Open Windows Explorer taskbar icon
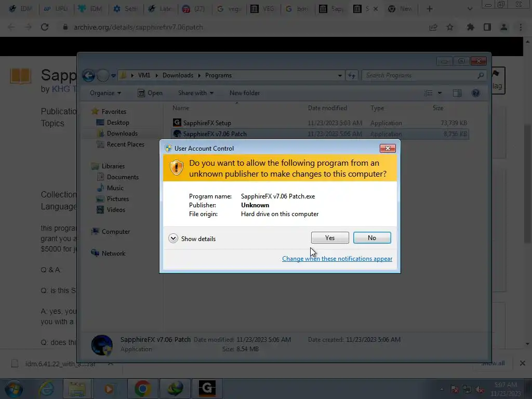Image resolution: width=532 pixels, height=399 pixels. click(x=77, y=389)
